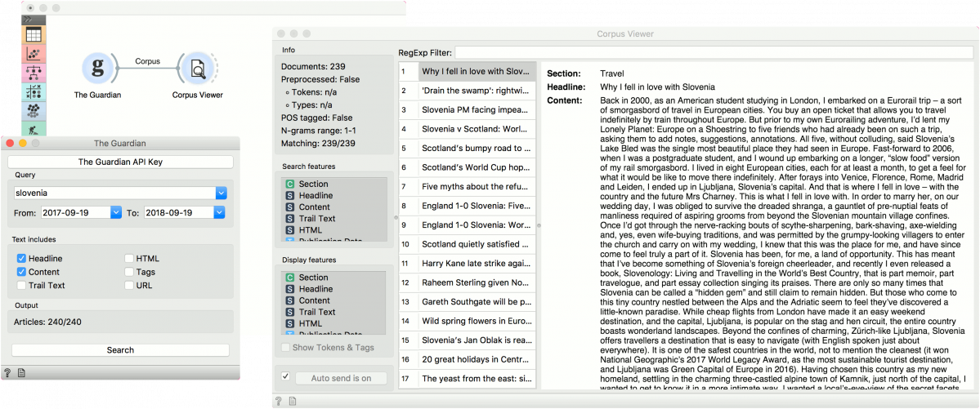980x409 pixels.
Task: Select the Corpus Viewer widget node
Action: [198, 68]
